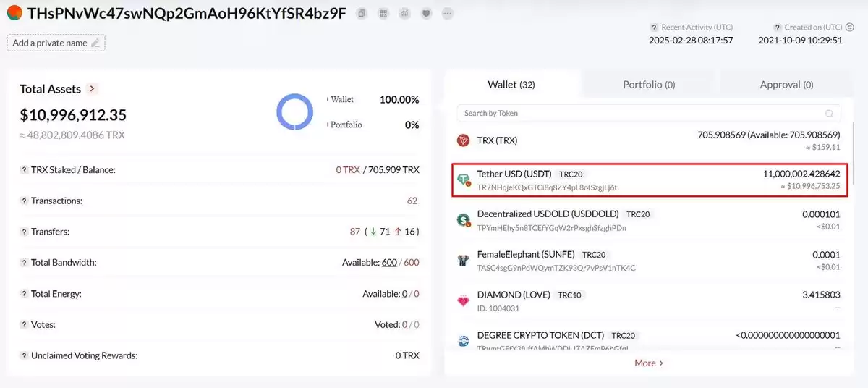
Task: Click the Wallet 100.00% legend entry
Action: click(x=373, y=99)
